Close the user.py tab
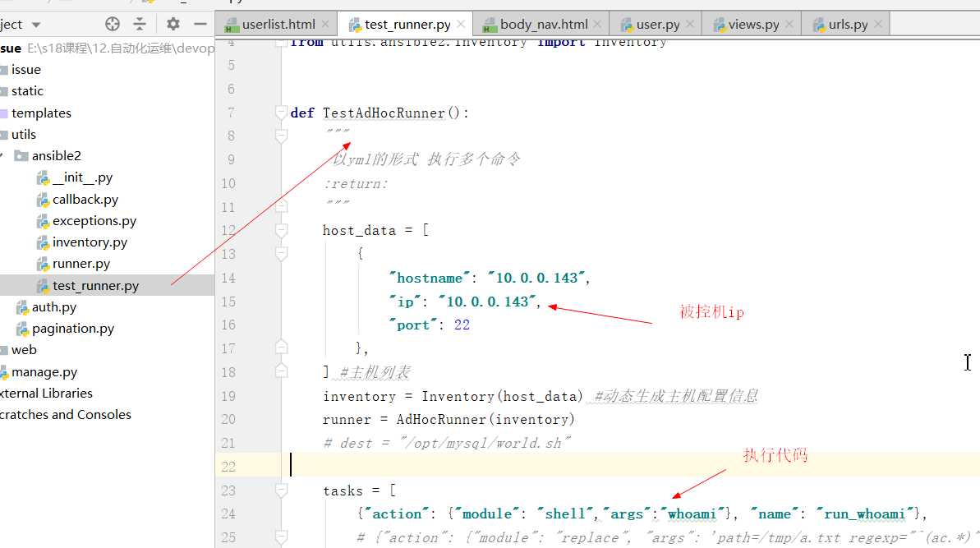Viewport: 980px width, 548px height. click(690, 24)
